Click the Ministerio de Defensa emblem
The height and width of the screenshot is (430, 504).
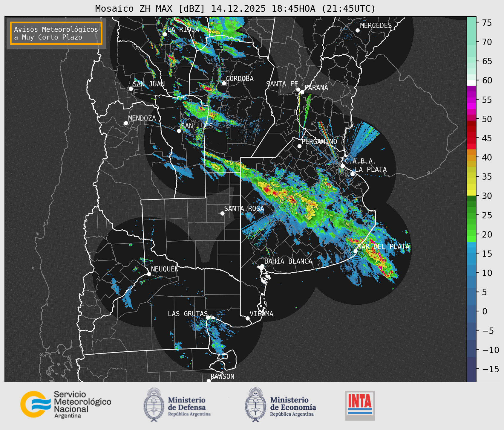pyautogui.click(x=154, y=405)
